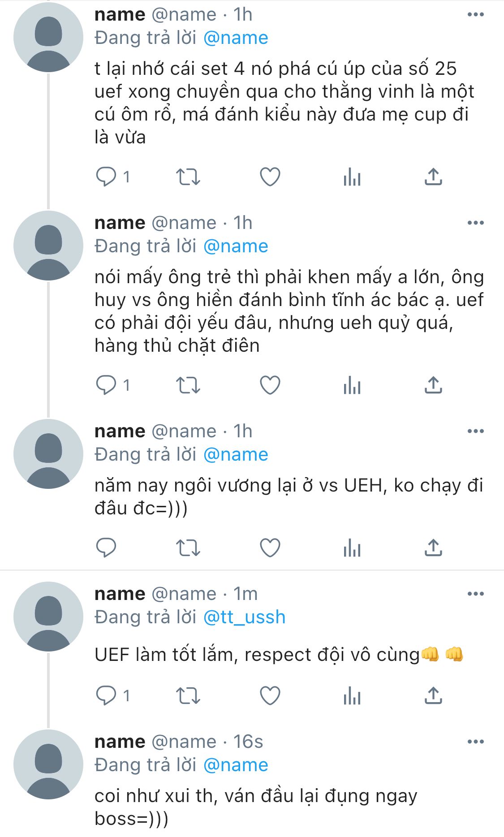Reply to the "hàng thủ chặt điên" tweet
Screen dimensions: 504x837
106,385
